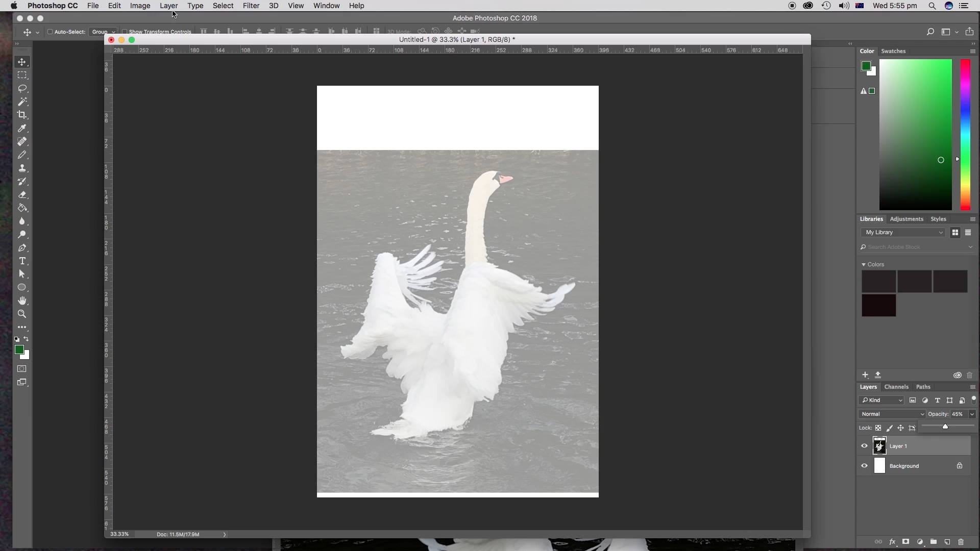Open the Color panel menu
Viewport: 980px width, 551px height.
click(972, 52)
